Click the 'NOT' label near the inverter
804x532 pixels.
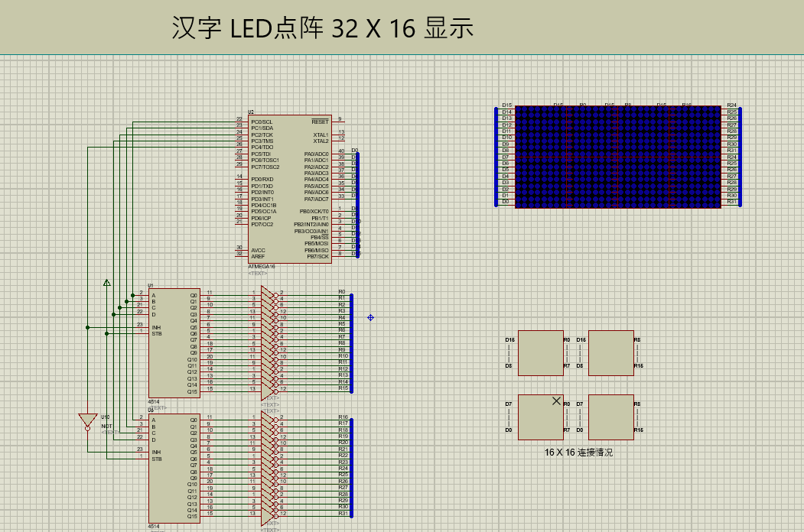point(106,426)
